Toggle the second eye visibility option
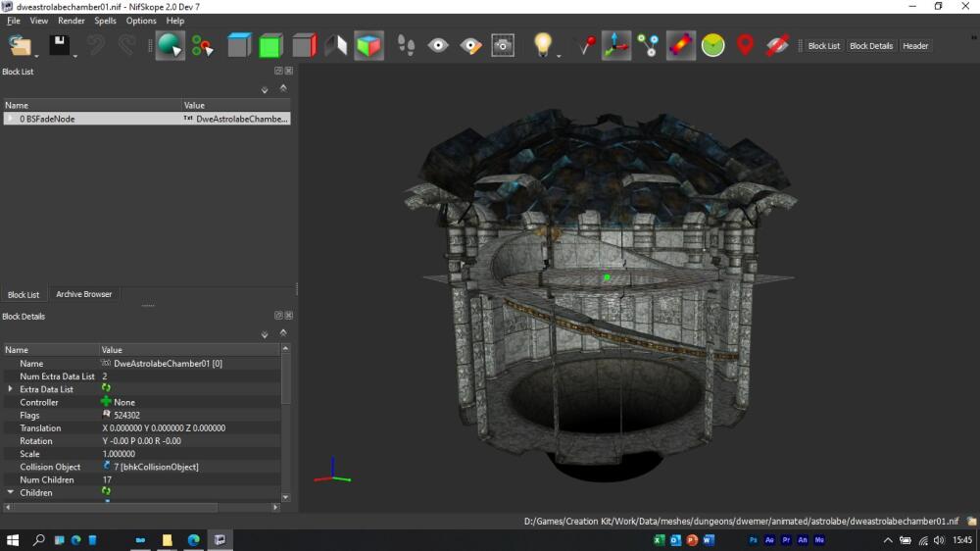 click(x=470, y=46)
